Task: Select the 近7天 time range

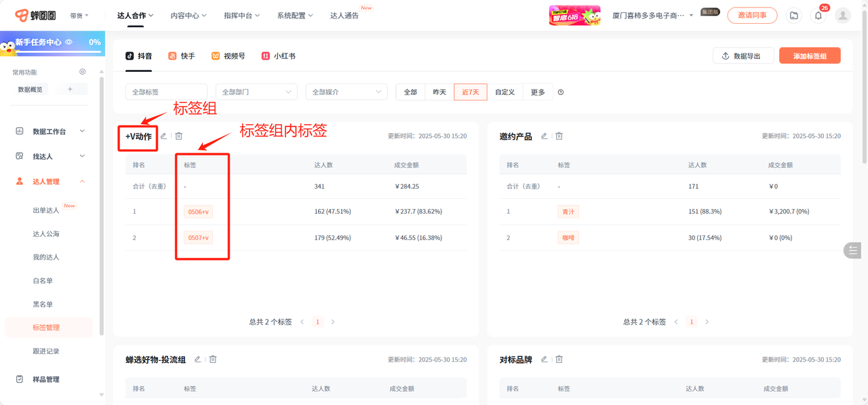Action: point(470,92)
